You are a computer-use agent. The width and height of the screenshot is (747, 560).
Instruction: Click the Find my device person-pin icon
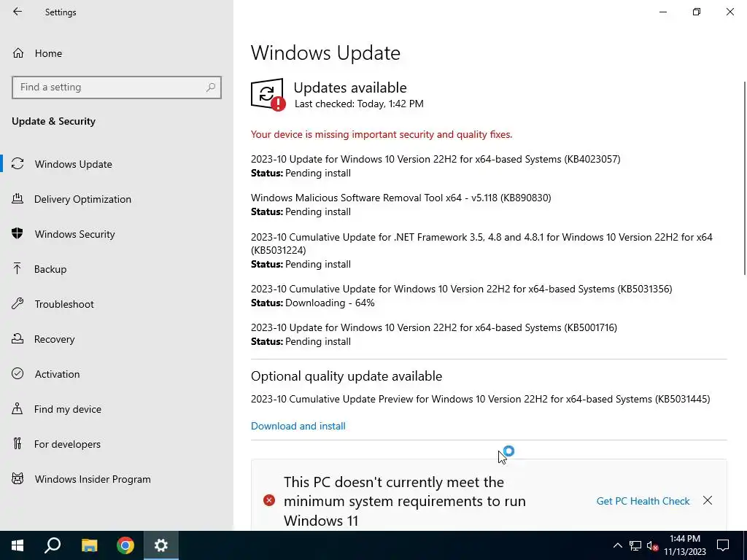tap(18, 409)
